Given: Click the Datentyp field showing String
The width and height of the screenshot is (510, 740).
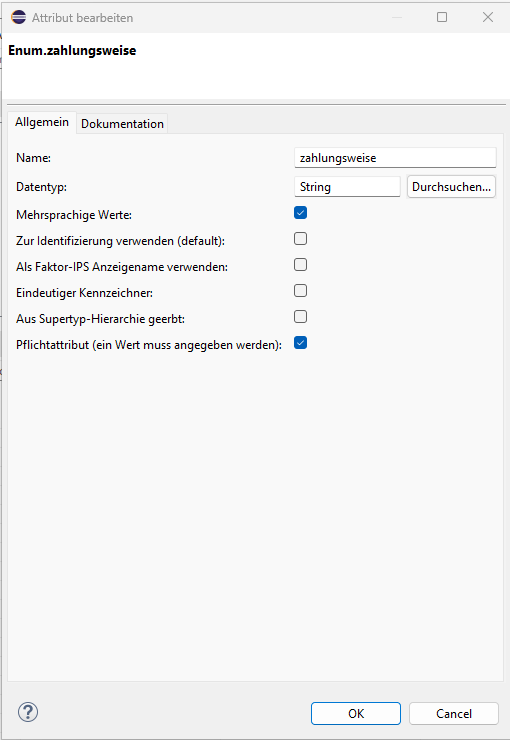Looking at the screenshot, I should coord(347,187).
